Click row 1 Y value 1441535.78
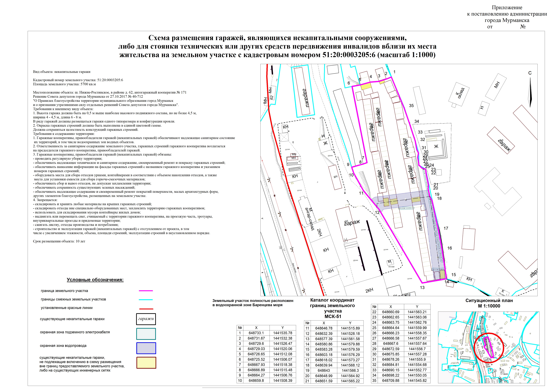The image size is (554, 392). click(x=283, y=333)
